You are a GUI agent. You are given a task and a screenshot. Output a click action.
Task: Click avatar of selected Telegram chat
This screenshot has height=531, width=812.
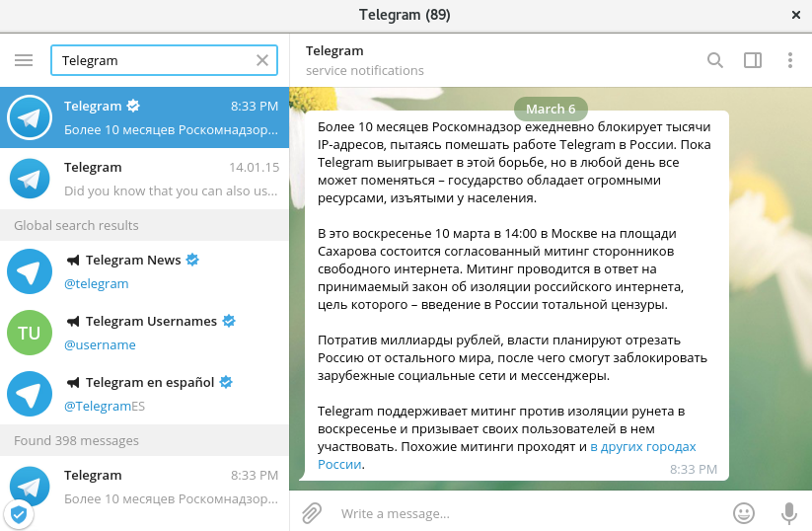[30, 117]
